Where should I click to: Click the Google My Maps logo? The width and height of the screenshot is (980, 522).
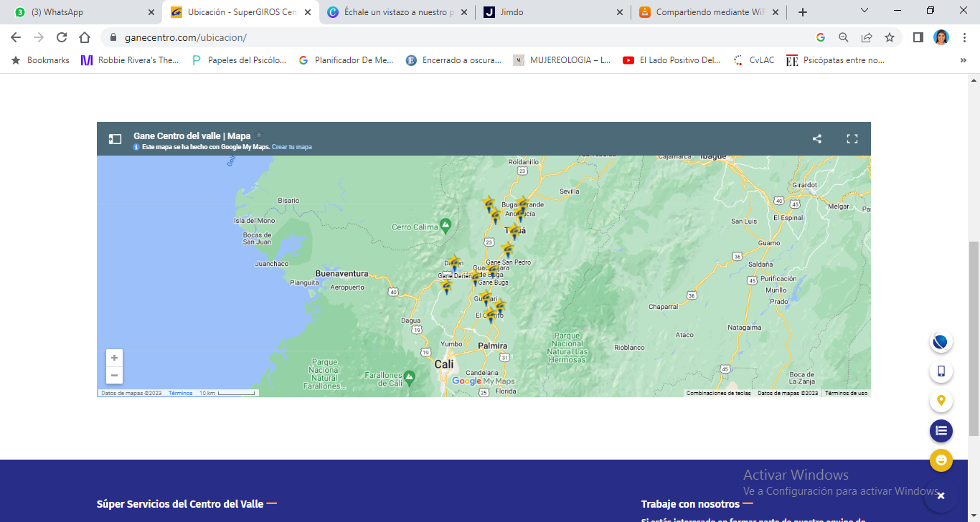coord(483,381)
